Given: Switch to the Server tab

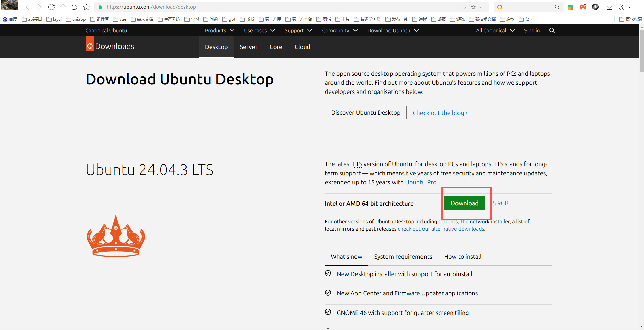Looking at the screenshot, I should pyautogui.click(x=248, y=47).
